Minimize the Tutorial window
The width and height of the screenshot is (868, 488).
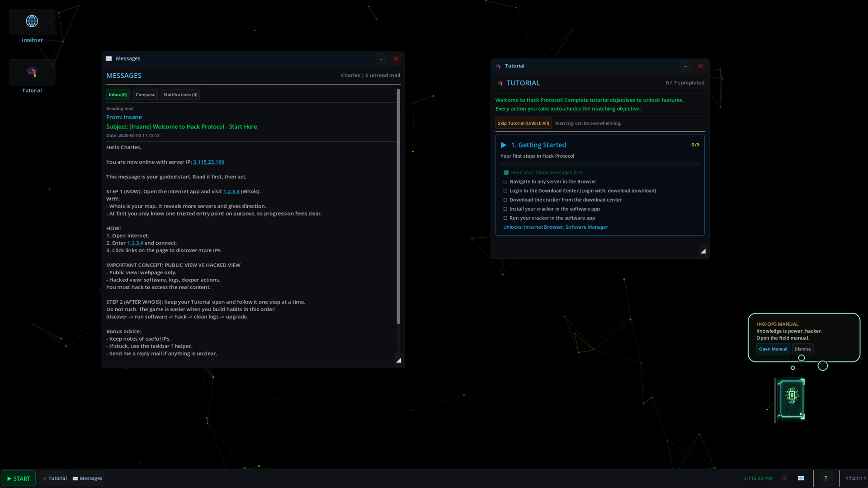[x=685, y=66]
